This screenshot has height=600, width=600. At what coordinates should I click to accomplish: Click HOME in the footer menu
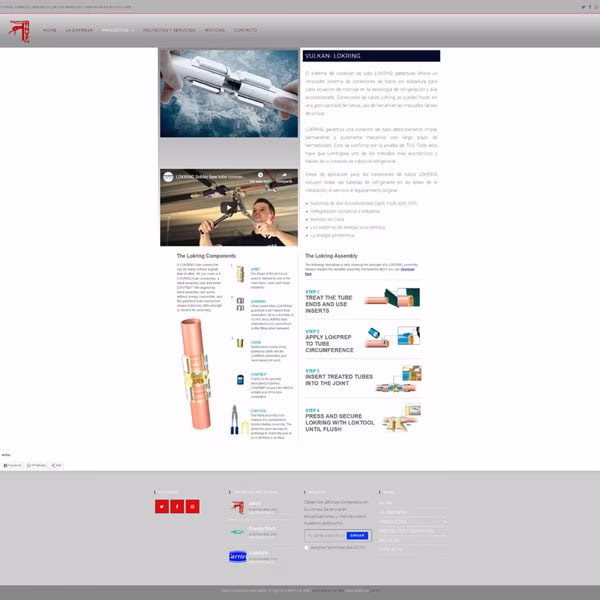[386, 503]
